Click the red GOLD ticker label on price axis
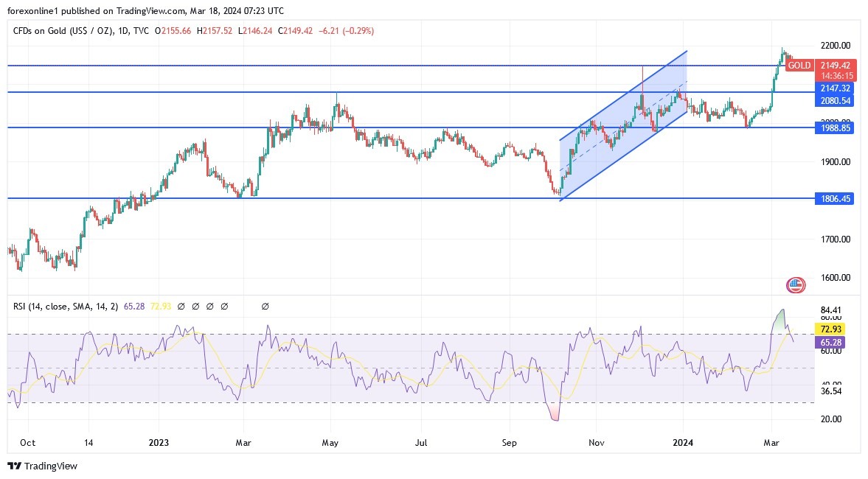The height and width of the screenshot is (479, 868). [x=799, y=66]
